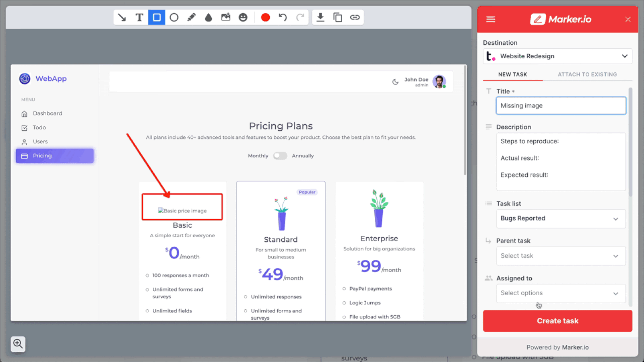Open the red annotation color picker
The width and height of the screenshot is (644, 362).
point(265,17)
